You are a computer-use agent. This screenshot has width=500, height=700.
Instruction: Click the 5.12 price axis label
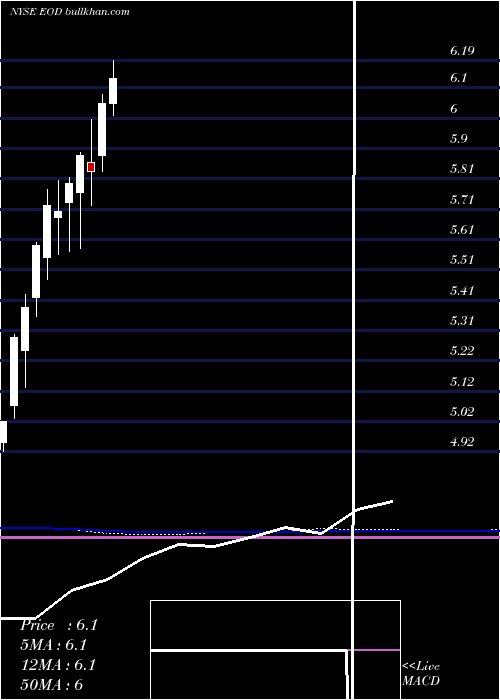tap(462, 382)
